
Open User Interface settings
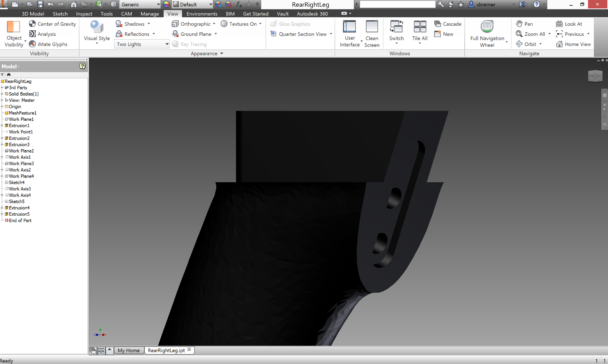click(350, 34)
